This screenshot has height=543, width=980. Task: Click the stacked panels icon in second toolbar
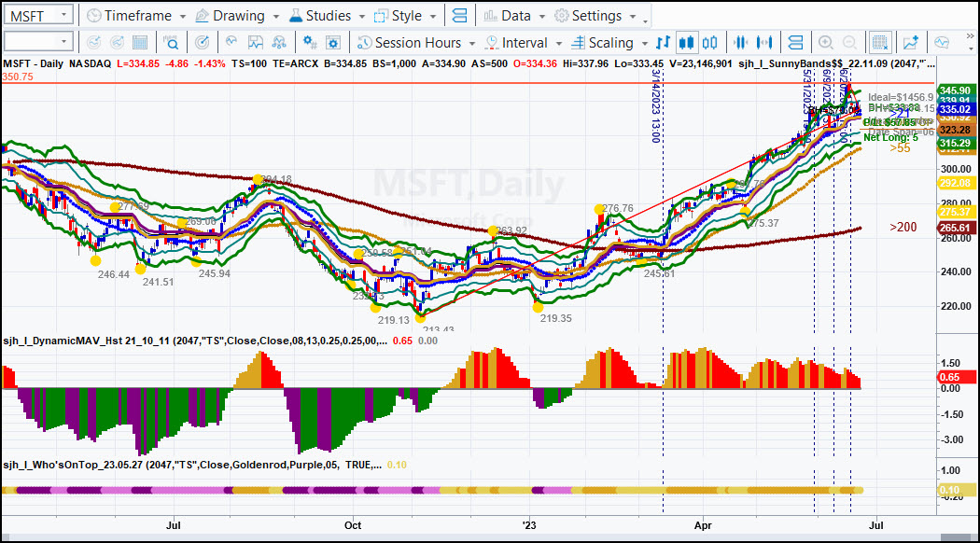(x=795, y=43)
